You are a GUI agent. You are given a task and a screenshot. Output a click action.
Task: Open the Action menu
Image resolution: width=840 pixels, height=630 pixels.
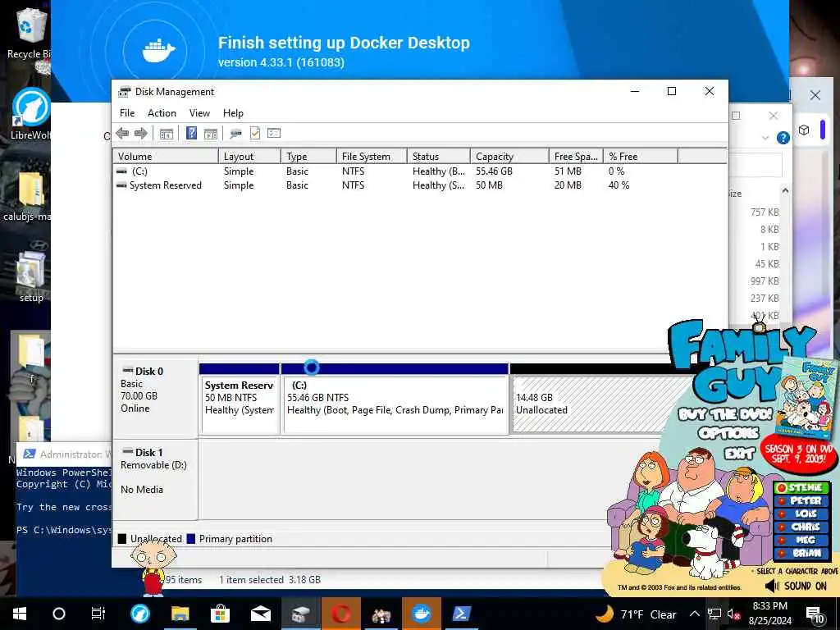(x=162, y=113)
